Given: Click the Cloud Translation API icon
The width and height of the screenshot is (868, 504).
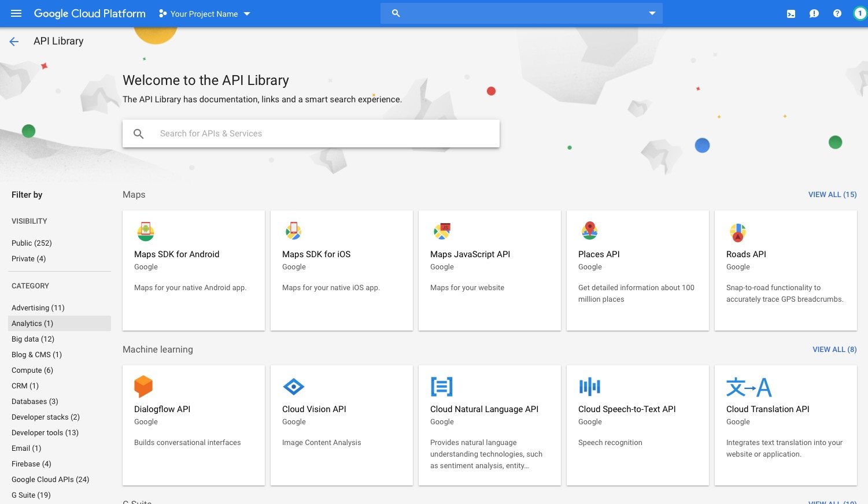Looking at the screenshot, I should [x=749, y=387].
